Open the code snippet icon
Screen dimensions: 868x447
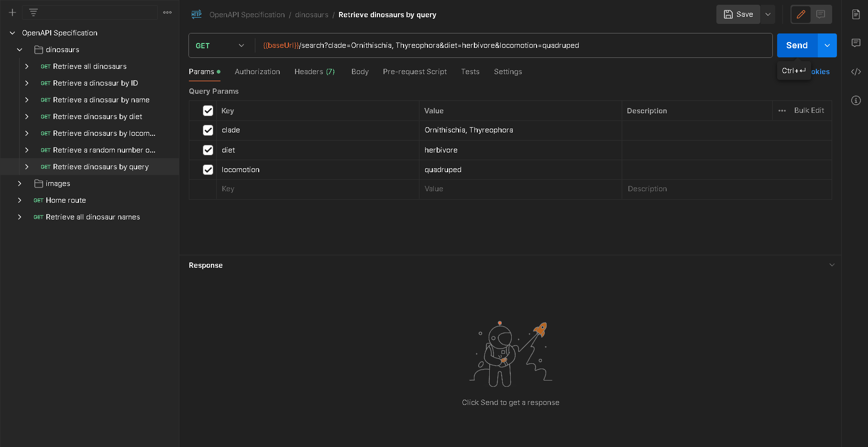click(x=856, y=72)
